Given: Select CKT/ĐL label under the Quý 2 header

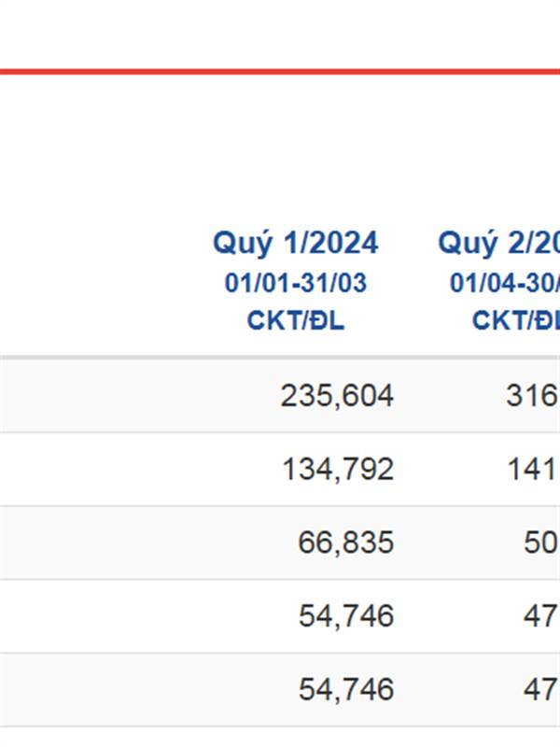Looking at the screenshot, I should point(514,320).
